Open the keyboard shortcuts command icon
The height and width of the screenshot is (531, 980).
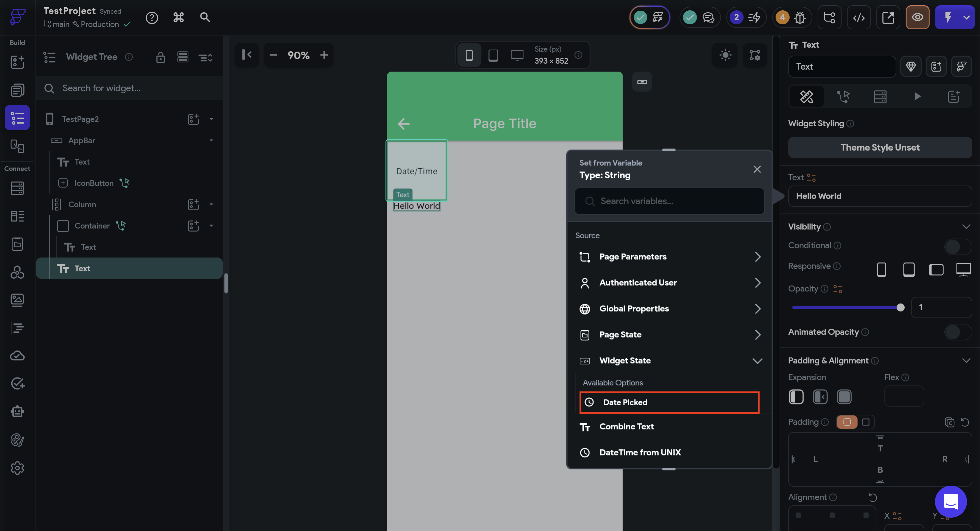(x=178, y=17)
